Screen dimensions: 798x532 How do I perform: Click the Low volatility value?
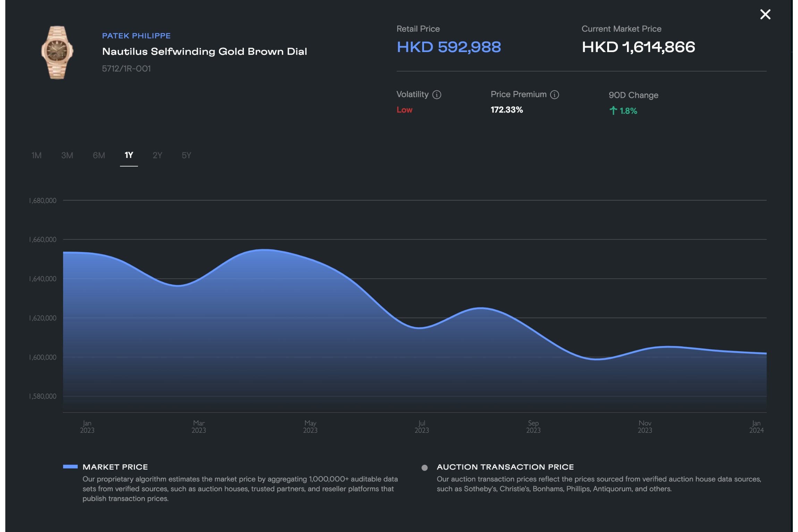tap(405, 110)
